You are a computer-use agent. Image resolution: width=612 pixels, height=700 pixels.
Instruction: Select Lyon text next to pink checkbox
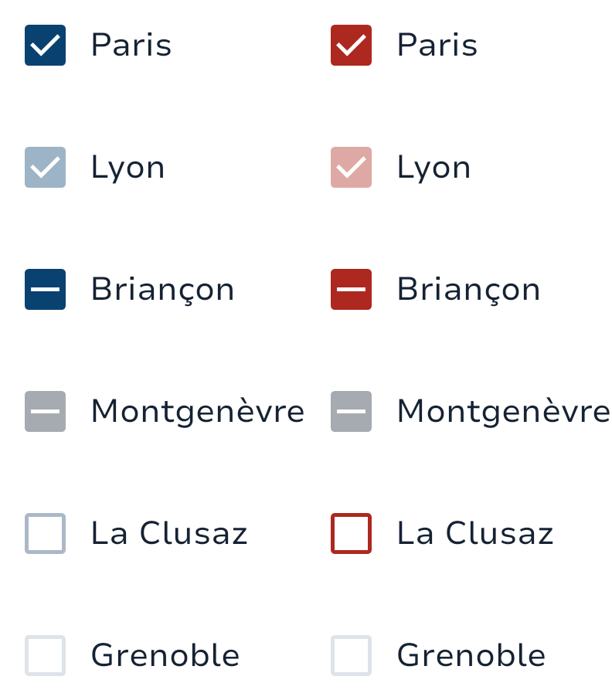point(433,168)
